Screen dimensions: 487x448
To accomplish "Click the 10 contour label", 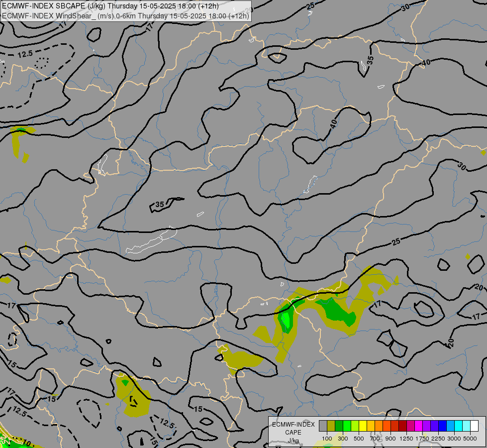I will coord(26,443).
